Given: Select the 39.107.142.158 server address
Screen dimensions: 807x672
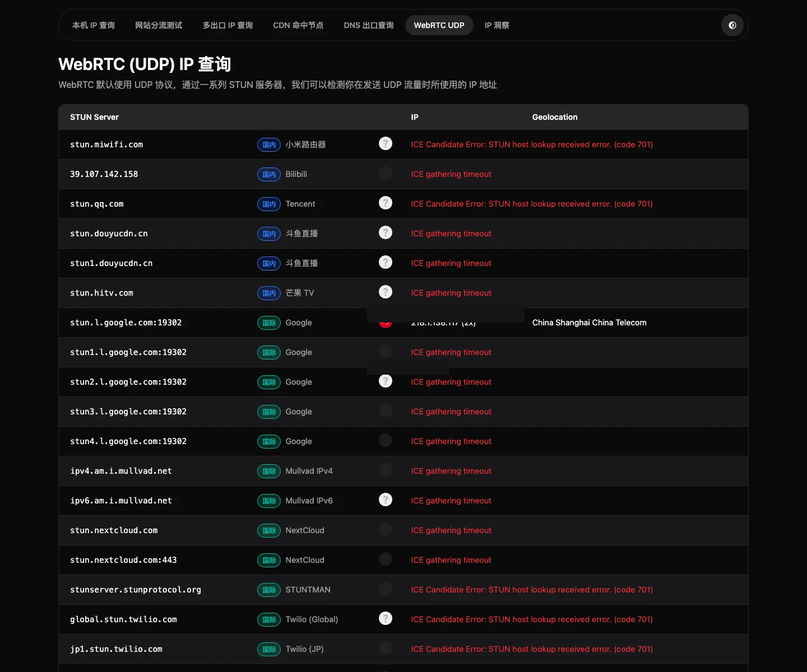Looking at the screenshot, I should pyautogui.click(x=104, y=174).
